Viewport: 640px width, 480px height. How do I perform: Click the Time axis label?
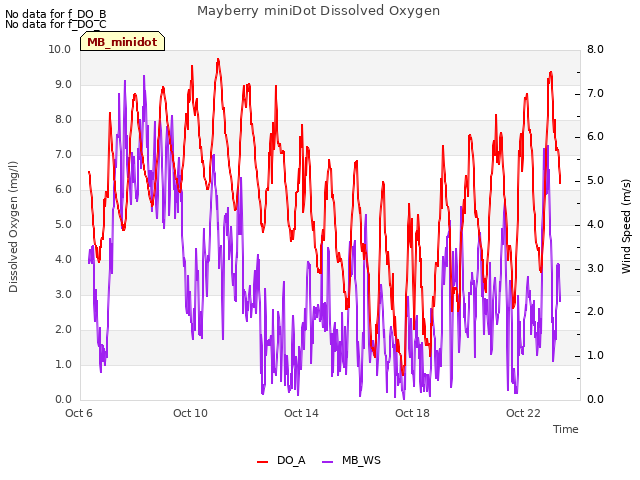click(566, 429)
